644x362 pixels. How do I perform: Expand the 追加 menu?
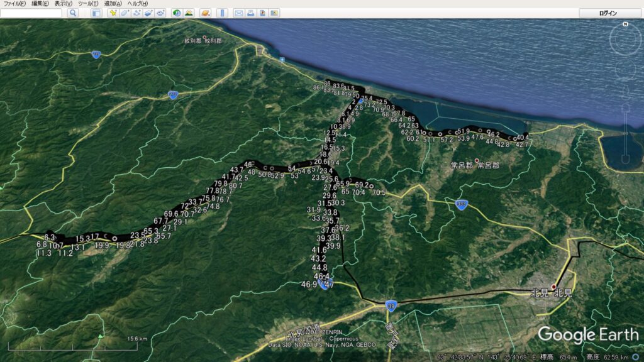[113, 4]
